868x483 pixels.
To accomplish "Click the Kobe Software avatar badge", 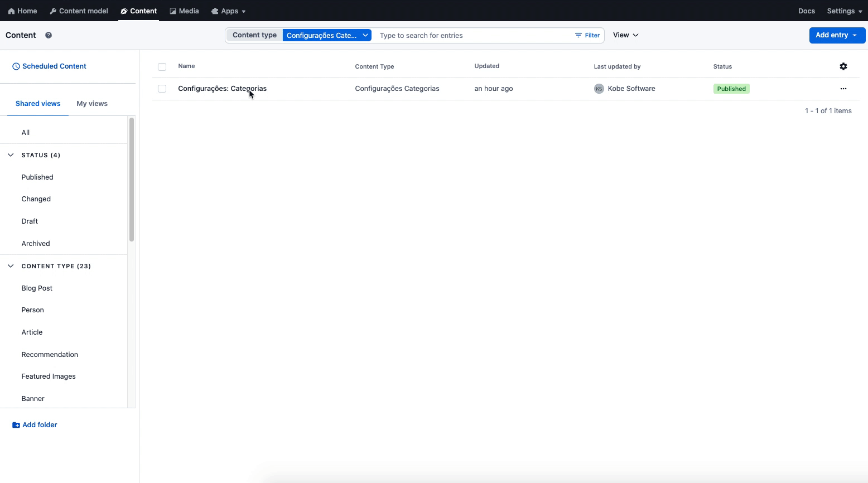I will coord(599,88).
